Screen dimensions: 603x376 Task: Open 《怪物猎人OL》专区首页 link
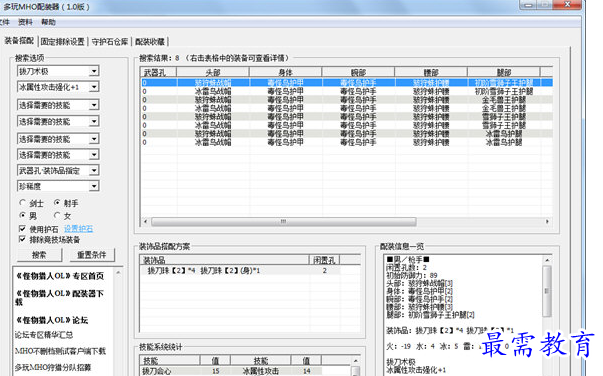click(x=60, y=276)
